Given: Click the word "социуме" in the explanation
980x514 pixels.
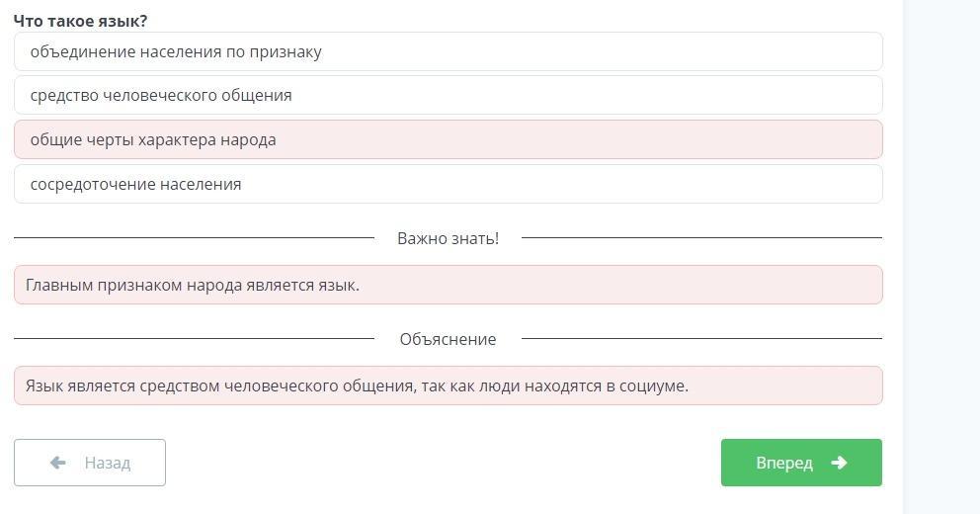Looking at the screenshot, I should point(652,385).
